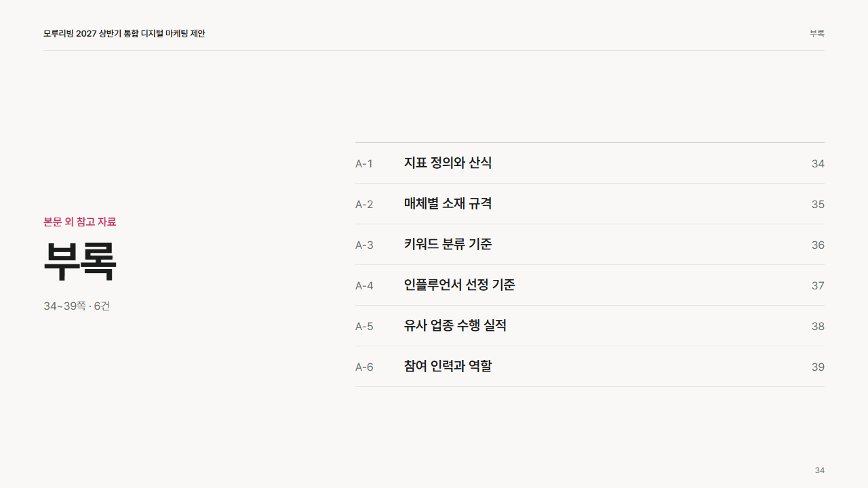The width and height of the screenshot is (868, 488).
Task: Click the large '부록' heading
Action: [80, 261]
